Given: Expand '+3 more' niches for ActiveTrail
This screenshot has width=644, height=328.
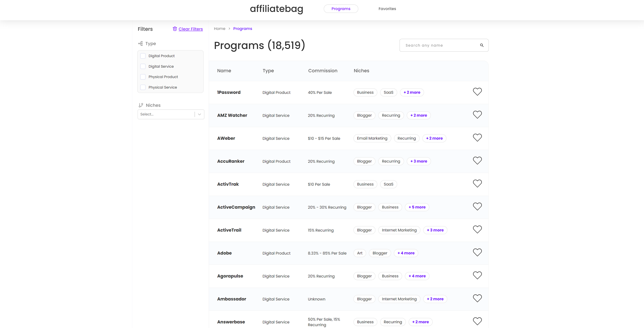Looking at the screenshot, I should point(435,230).
